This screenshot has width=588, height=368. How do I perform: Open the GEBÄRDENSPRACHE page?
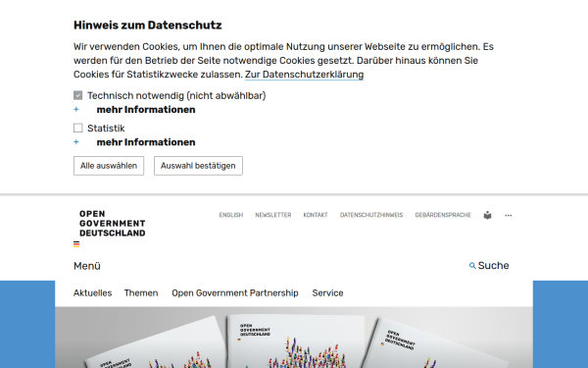click(443, 215)
